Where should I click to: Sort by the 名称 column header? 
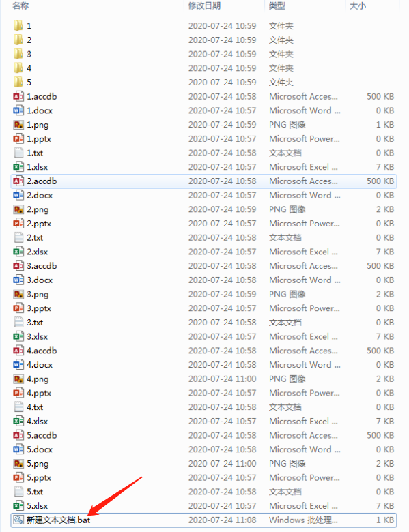pyautogui.click(x=20, y=5)
